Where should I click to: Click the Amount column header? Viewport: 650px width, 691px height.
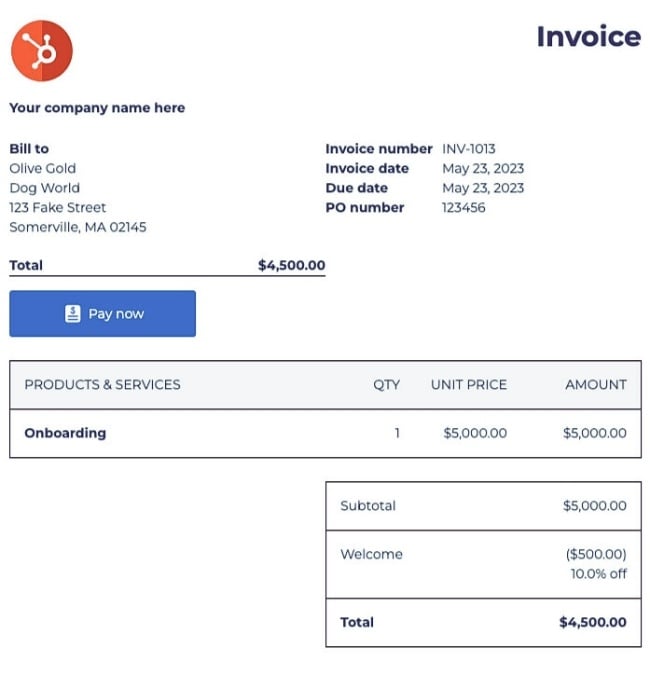tap(596, 385)
